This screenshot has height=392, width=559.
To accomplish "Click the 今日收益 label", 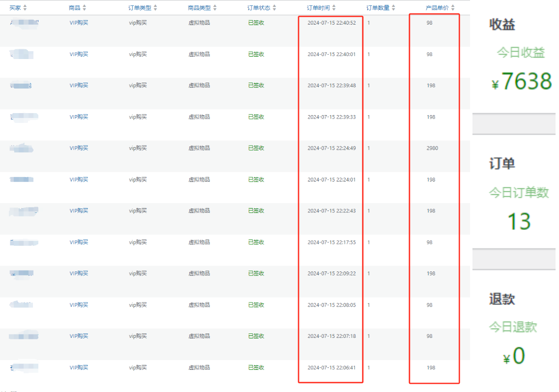I will point(521,53).
